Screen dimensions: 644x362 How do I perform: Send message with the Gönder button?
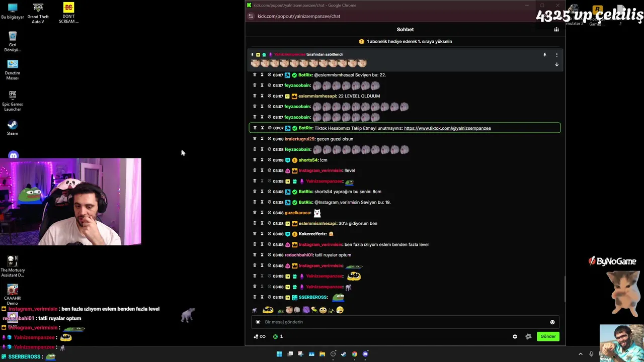pos(548,337)
